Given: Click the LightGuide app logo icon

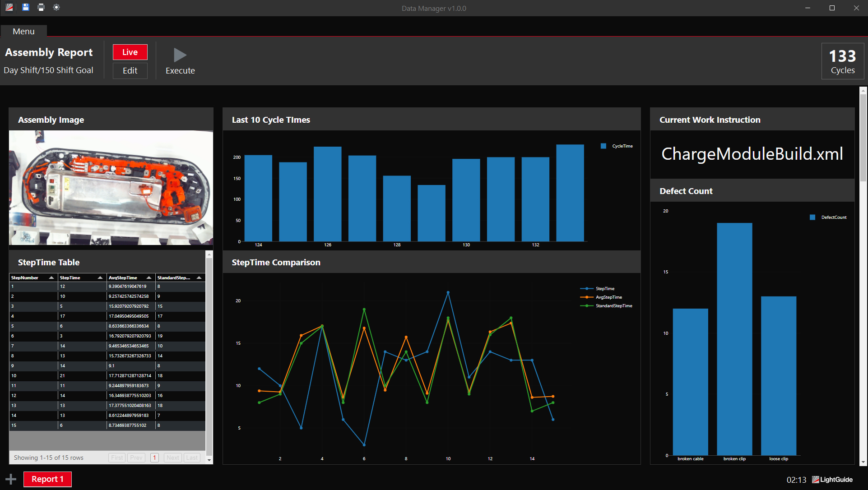Looking at the screenshot, I should 9,7.
